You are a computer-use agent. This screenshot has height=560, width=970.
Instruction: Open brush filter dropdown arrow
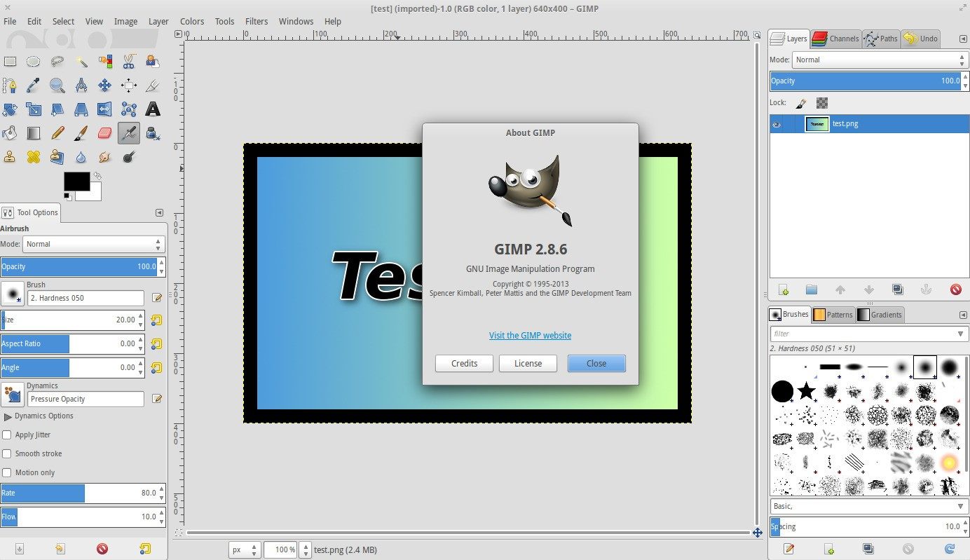[x=961, y=334]
